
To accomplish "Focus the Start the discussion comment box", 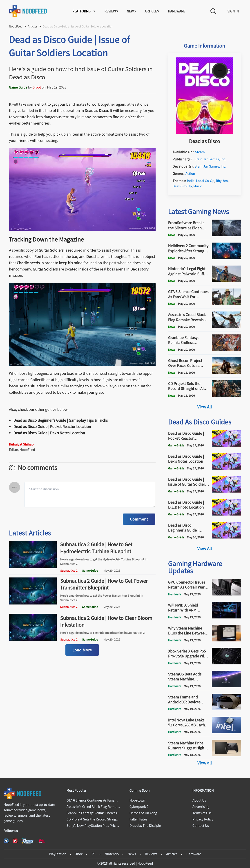I will [x=90, y=494].
